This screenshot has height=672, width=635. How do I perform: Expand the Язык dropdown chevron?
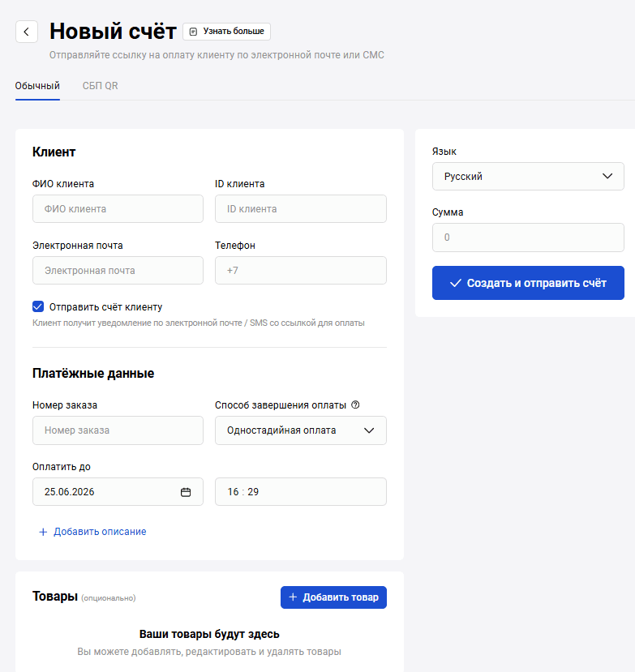tap(607, 176)
